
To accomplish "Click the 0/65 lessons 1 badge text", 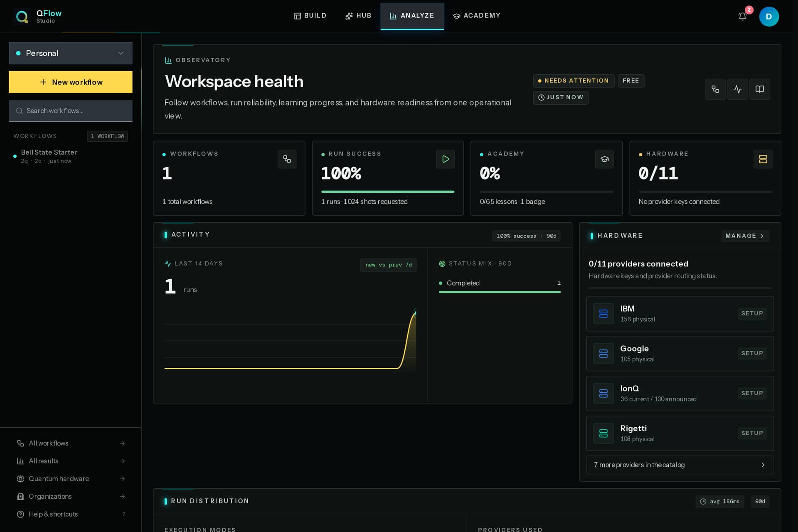I will click(x=512, y=202).
